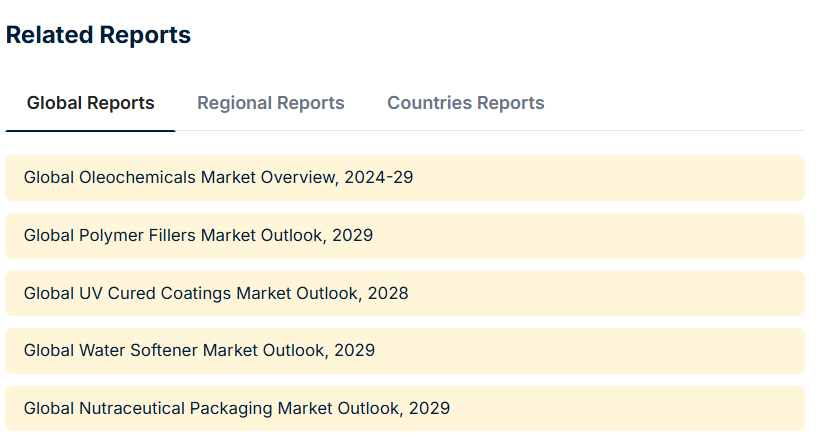The image size is (819, 438).
Task: Select the Countries Reports tab
Action: coord(465,103)
